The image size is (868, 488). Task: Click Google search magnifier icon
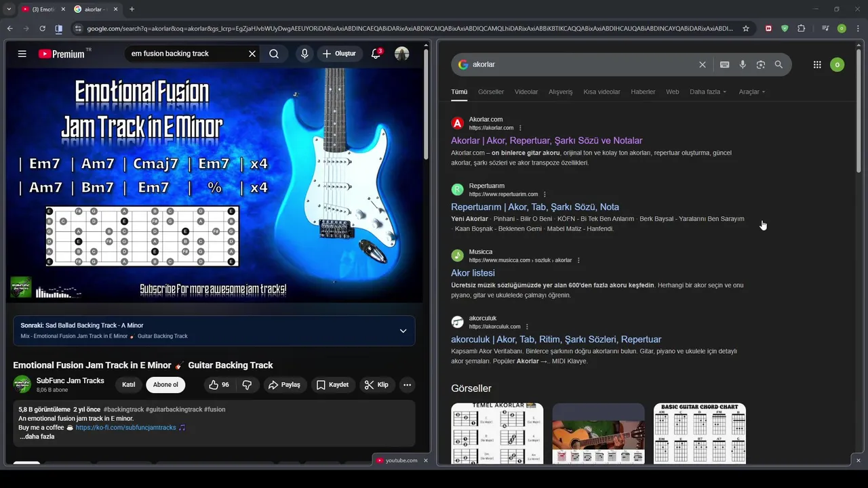pyautogui.click(x=778, y=64)
